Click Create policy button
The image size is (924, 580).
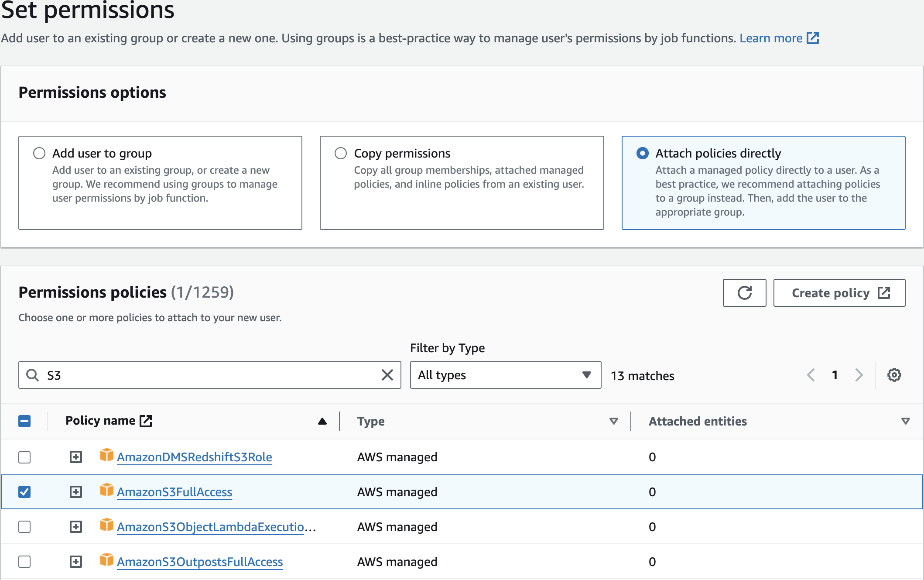(x=839, y=293)
